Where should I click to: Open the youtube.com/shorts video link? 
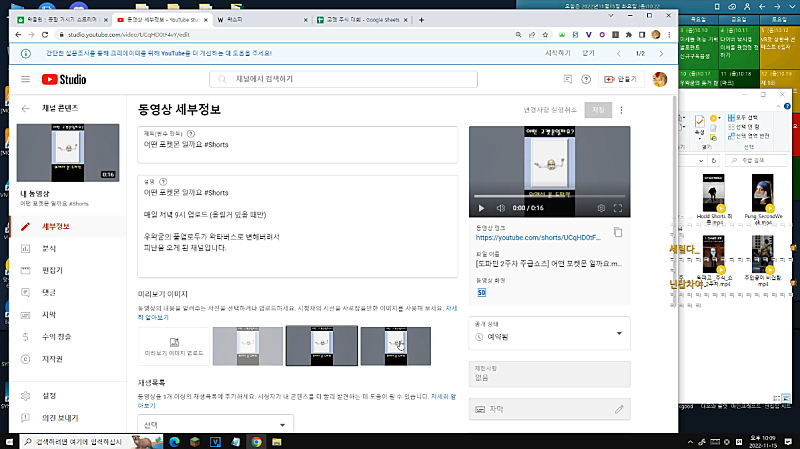tap(534, 239)
